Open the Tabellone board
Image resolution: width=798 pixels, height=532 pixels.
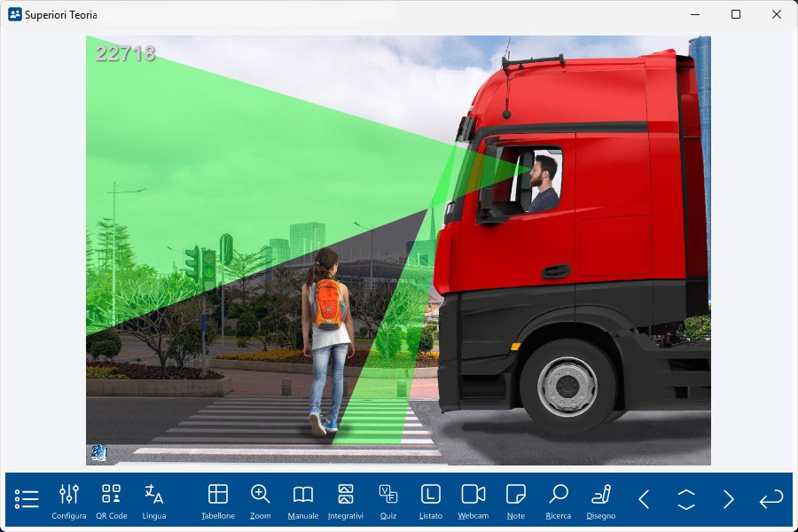pos(218,501)
